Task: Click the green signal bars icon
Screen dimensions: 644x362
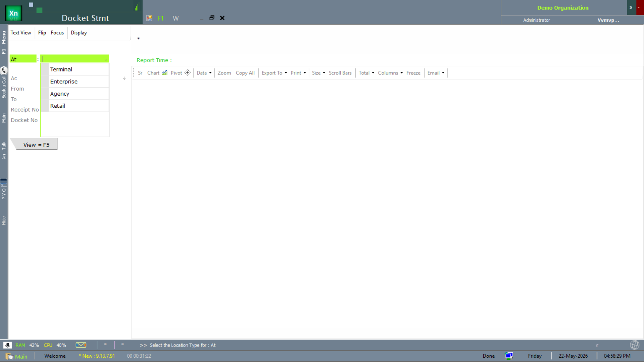Action: (x=137, y=6)
